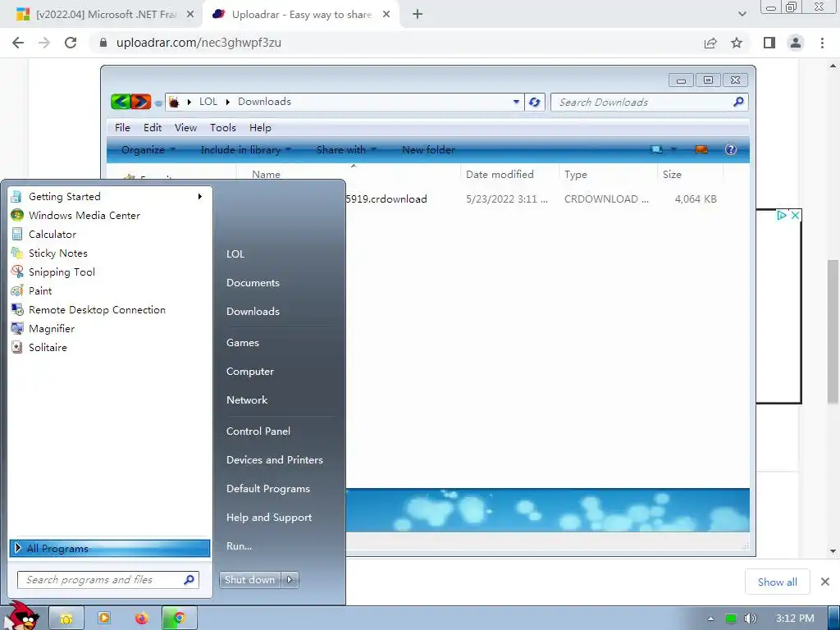Open the Share with dropdown
Image resolution: width=840 pixels, height=630 pixels.
point(347,150)
